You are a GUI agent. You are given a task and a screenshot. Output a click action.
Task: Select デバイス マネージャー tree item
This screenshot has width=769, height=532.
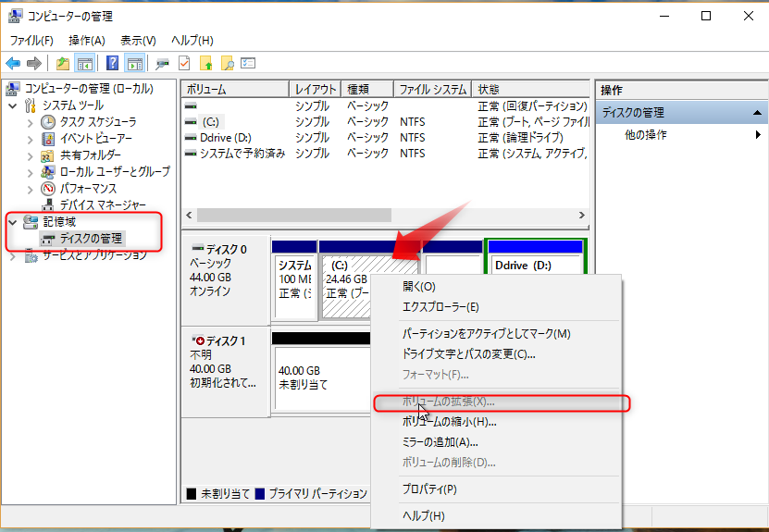(x=103, y=205)
